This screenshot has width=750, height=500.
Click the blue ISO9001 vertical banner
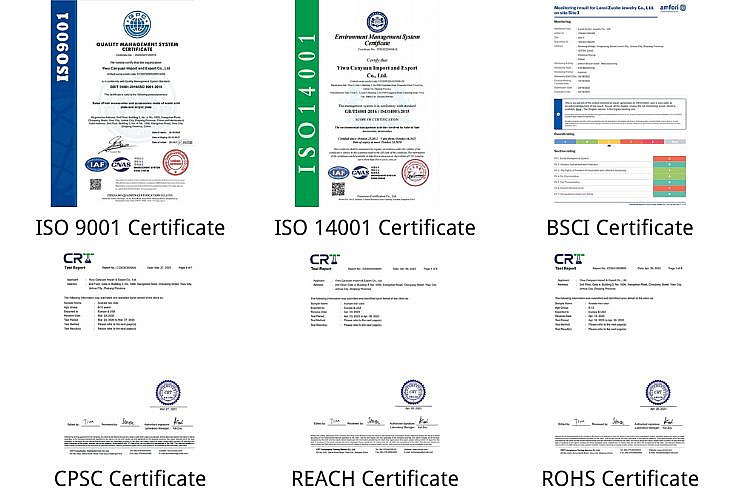(64, 103)
